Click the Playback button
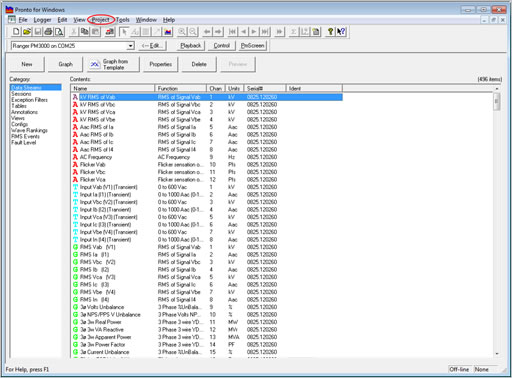 (x=191, y=46)
